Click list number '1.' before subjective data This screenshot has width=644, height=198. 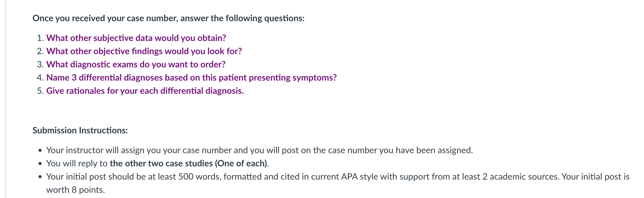pos(40,38)
